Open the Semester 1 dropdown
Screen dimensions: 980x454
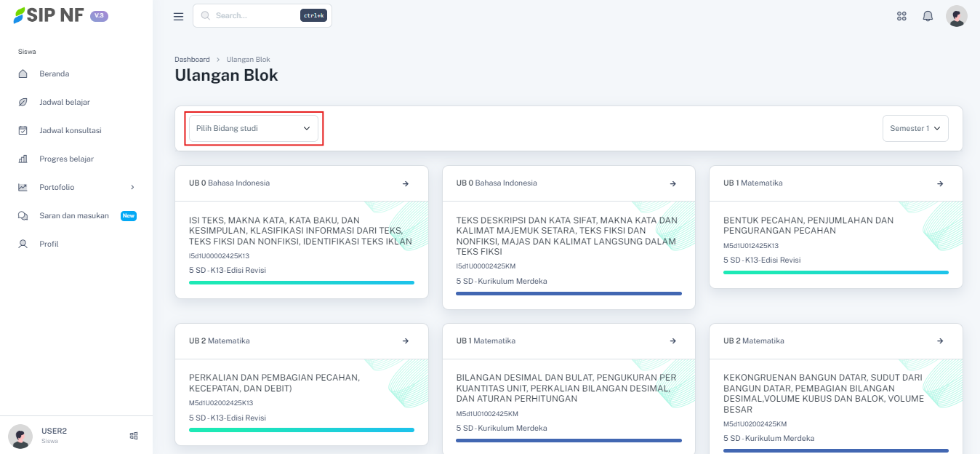click(x=915, y=128)
